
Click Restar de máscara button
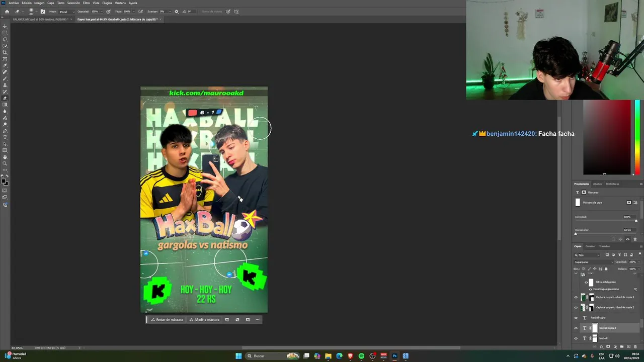[x=167, y=320]
